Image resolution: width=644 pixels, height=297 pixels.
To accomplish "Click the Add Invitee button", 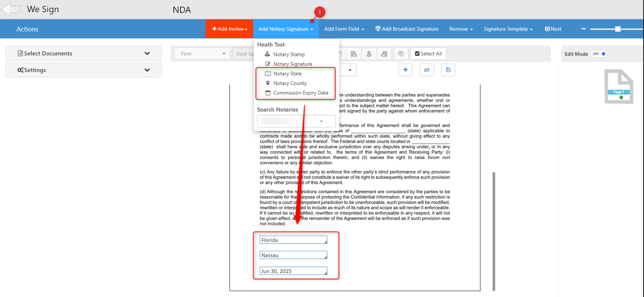I will coord(229,29).
